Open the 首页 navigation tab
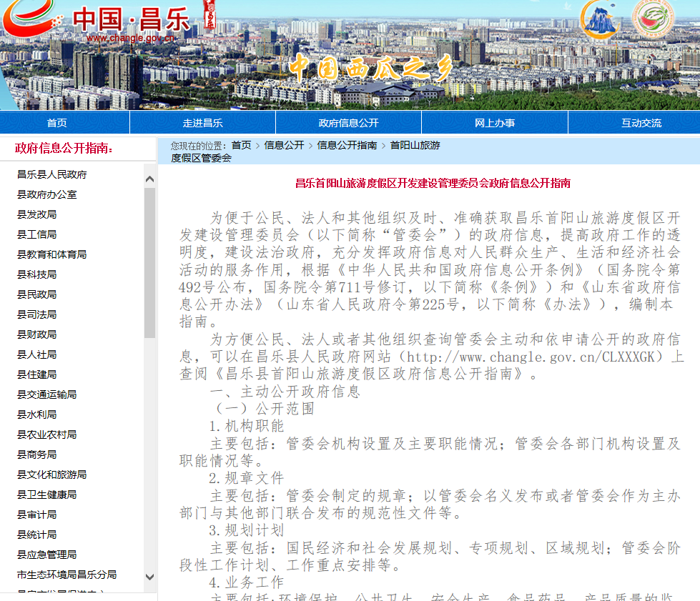Image resolution: width=700 pixels, height=601 pixels. pyautogui.click(x=57, y=123)
